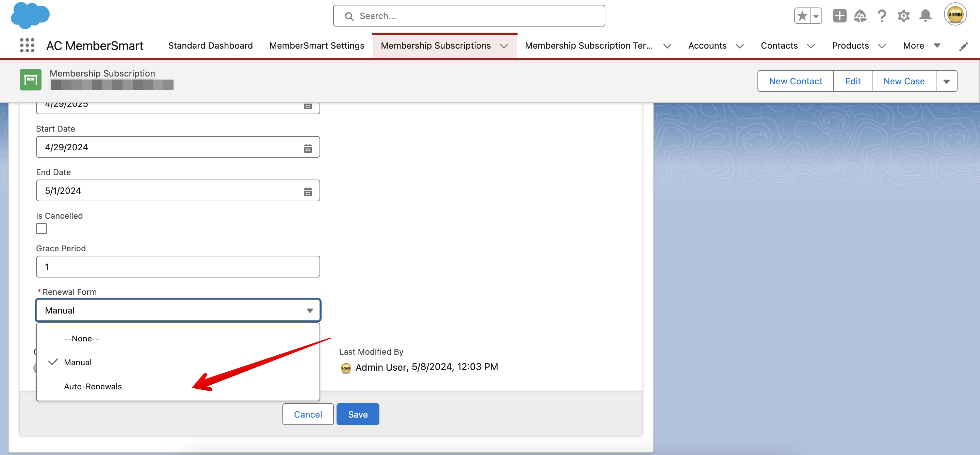Screen dimensions: 980x455
Task: Choose --None-- in Renewal Form list
Action: coord(178,338)
